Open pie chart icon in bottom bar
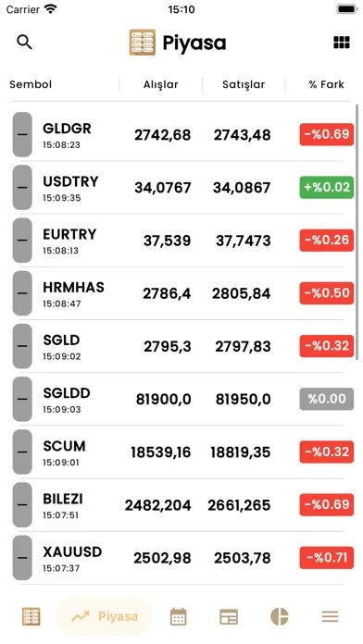This screenshot has width=363, height=644. 279,616
